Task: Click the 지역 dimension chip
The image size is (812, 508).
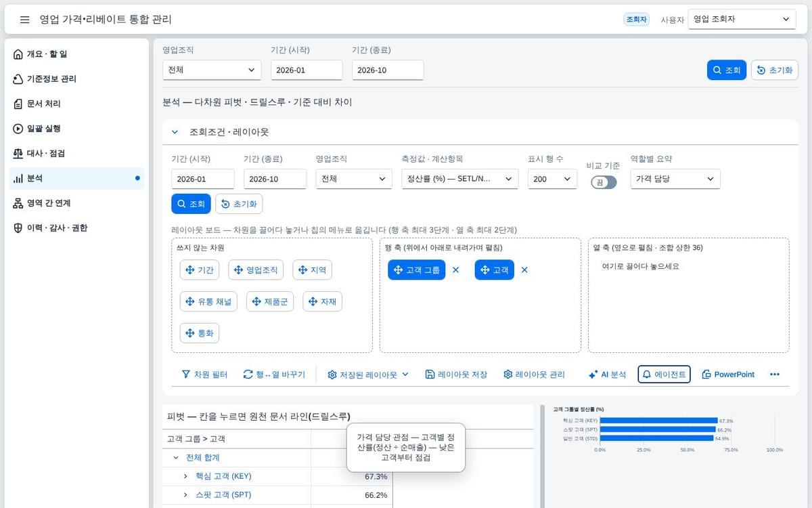Action: (x=312, y=270)
